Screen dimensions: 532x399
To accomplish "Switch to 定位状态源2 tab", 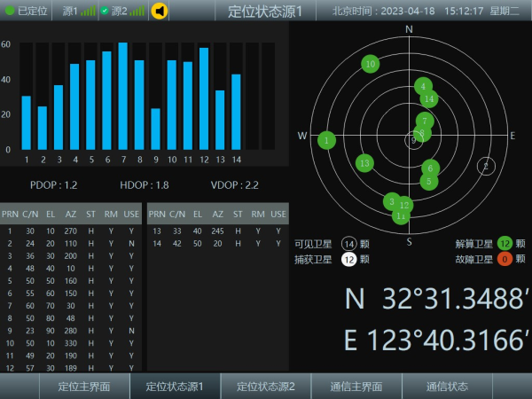I will pos(266,386).
